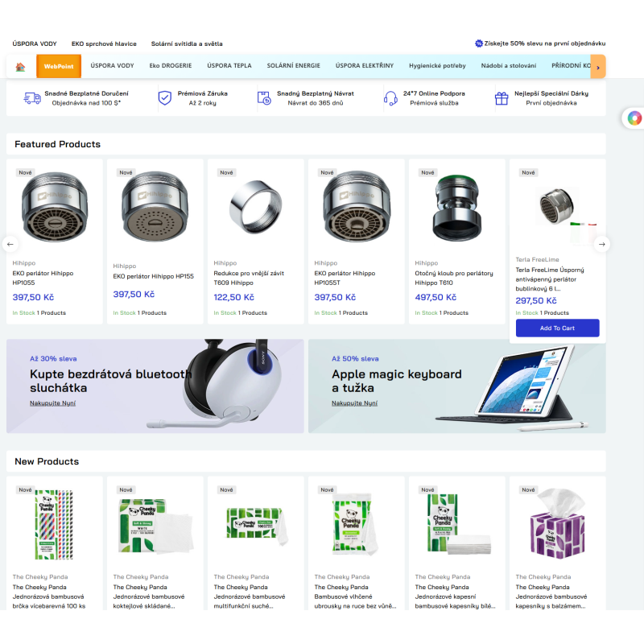Click the top ÚSPORA VODY quick link
Image resolution: width=644 pixels, height=644 pixels.
click(35, 43)
